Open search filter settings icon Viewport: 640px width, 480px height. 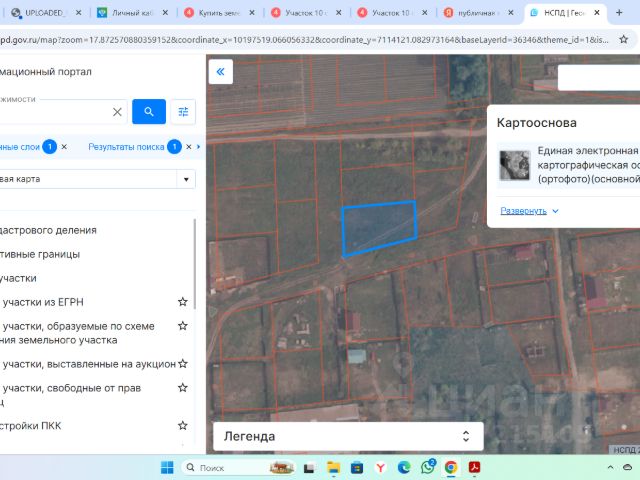[183, 111]
